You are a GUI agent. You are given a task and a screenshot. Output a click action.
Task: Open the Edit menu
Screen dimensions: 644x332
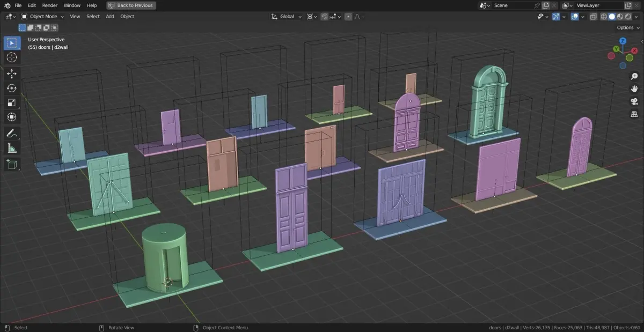tap(32, 5)
